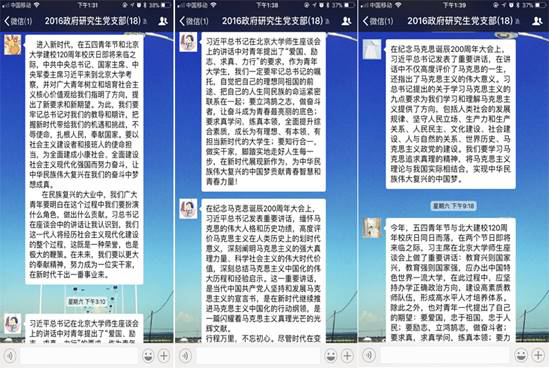This screenshot has width=549, height=368.
Task: Open group members icon in left chat
Action: tap(163, 21)
